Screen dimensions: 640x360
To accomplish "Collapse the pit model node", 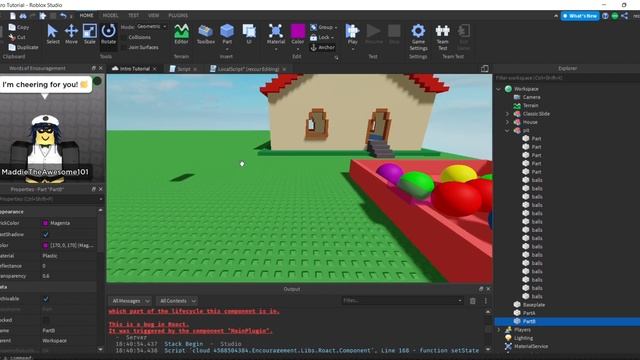I will (507, 131).
